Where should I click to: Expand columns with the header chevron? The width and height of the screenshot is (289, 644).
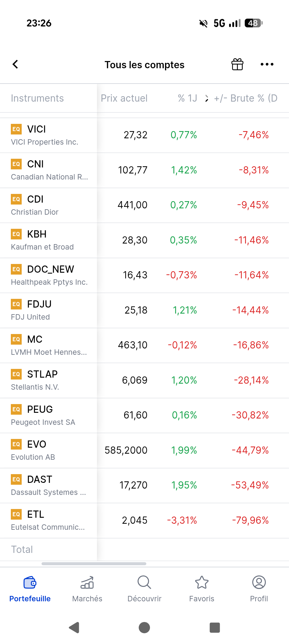(x=207, y=98)
